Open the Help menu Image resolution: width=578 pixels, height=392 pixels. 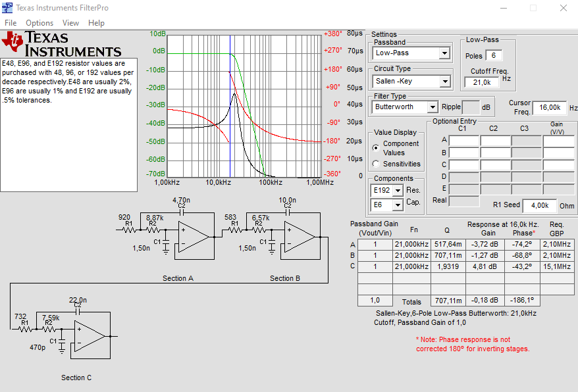tap(96, 23)
